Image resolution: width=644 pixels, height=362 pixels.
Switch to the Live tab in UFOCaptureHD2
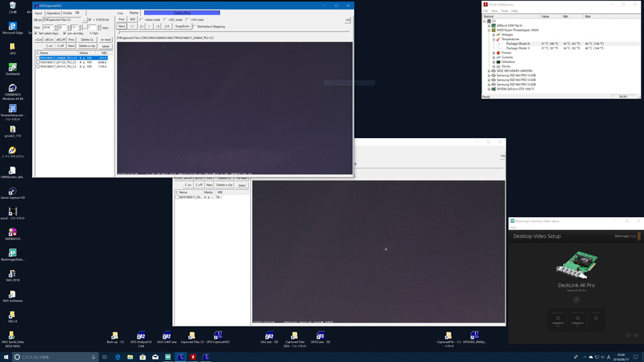120,13
